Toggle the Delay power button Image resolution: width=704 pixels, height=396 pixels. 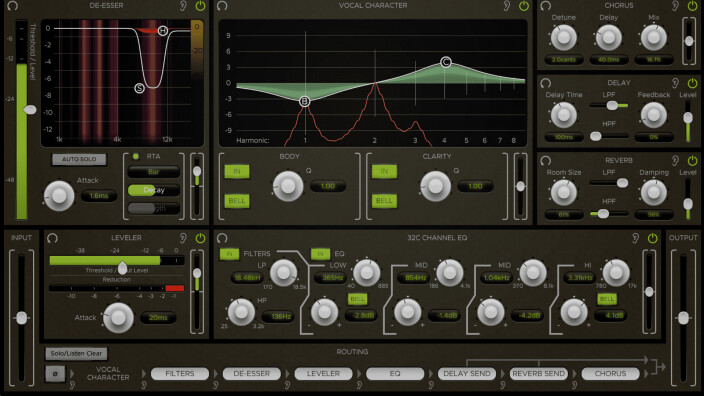(693, 83)
